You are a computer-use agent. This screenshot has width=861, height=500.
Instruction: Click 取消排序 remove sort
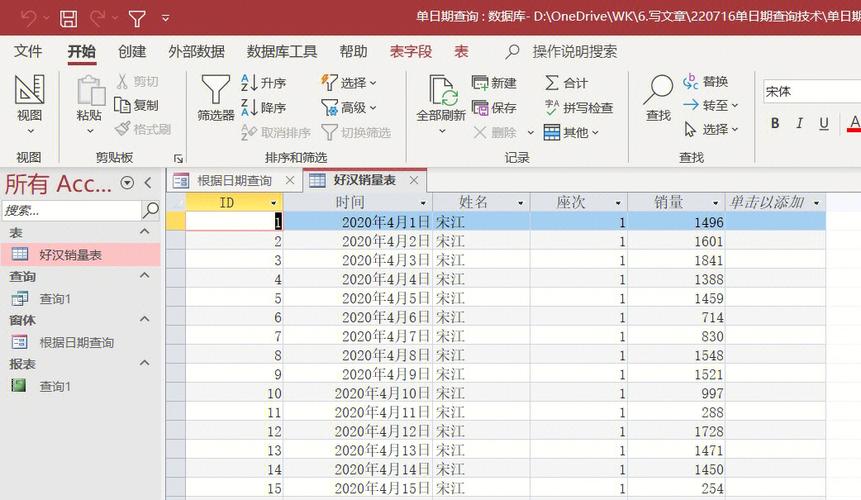click(276, 132)
